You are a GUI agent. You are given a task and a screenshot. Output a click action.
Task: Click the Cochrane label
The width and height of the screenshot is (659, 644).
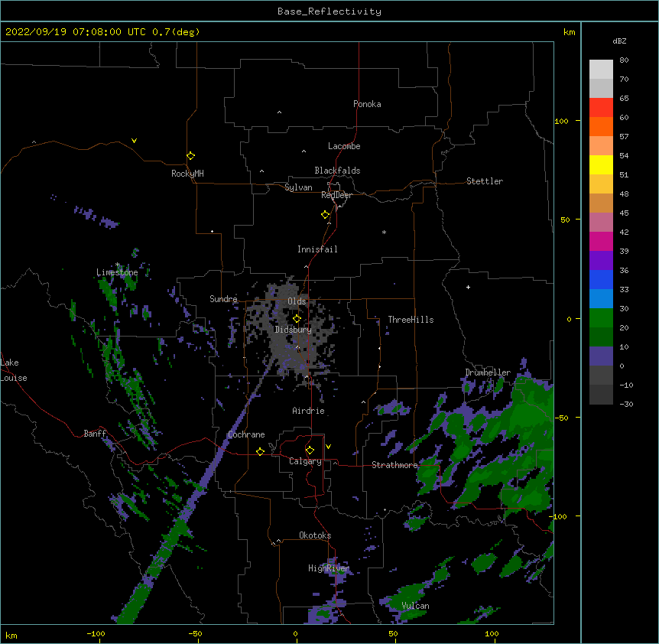(246, 434)
